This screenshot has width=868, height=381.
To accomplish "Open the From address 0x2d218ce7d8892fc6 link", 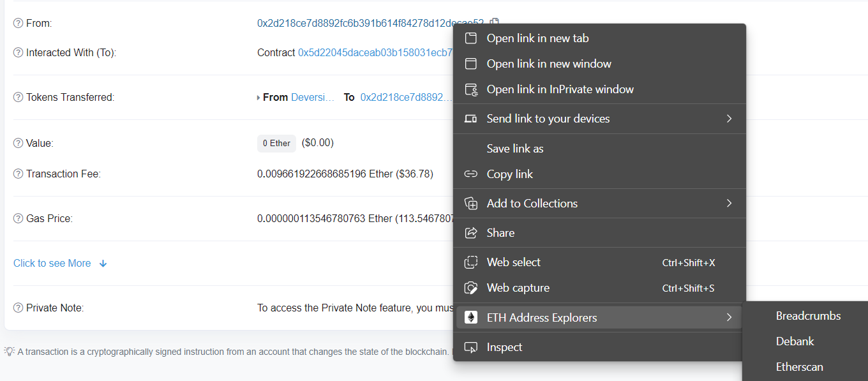I will (x=370, y=23).
